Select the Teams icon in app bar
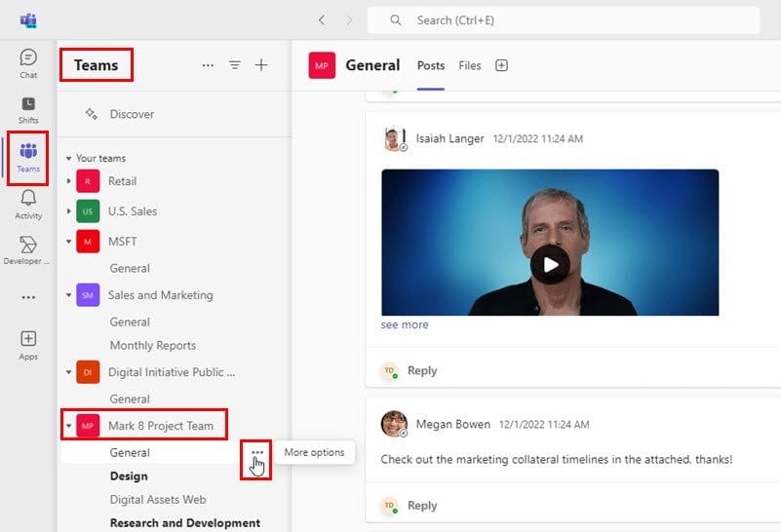Screen dimensions: 781x532 click(28, 158)
